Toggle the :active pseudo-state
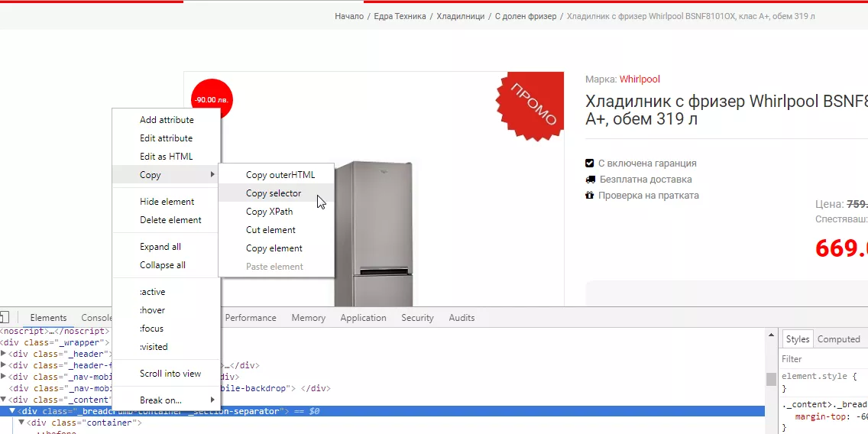Viewport: 868px width, 434px height. click(x=166, y=292)
